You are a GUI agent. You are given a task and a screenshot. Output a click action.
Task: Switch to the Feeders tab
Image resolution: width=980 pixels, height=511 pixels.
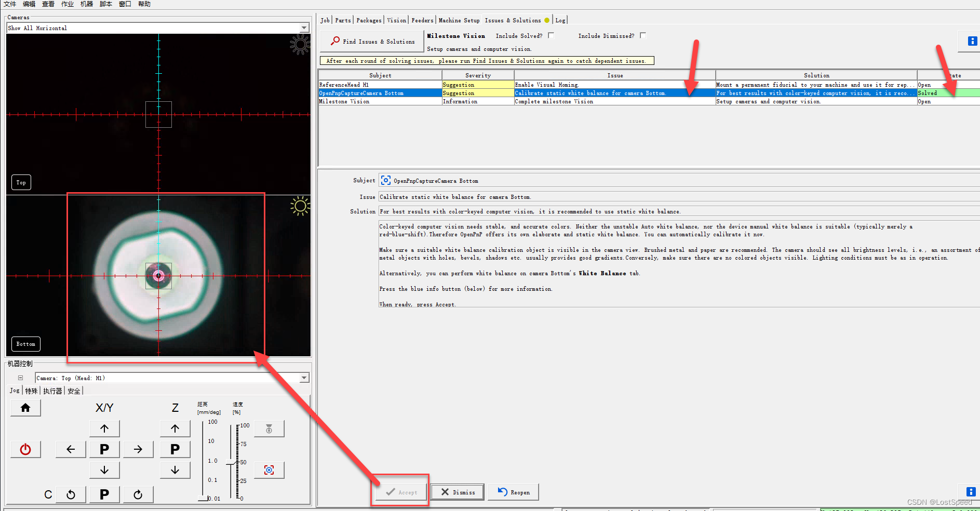(422, 20)
